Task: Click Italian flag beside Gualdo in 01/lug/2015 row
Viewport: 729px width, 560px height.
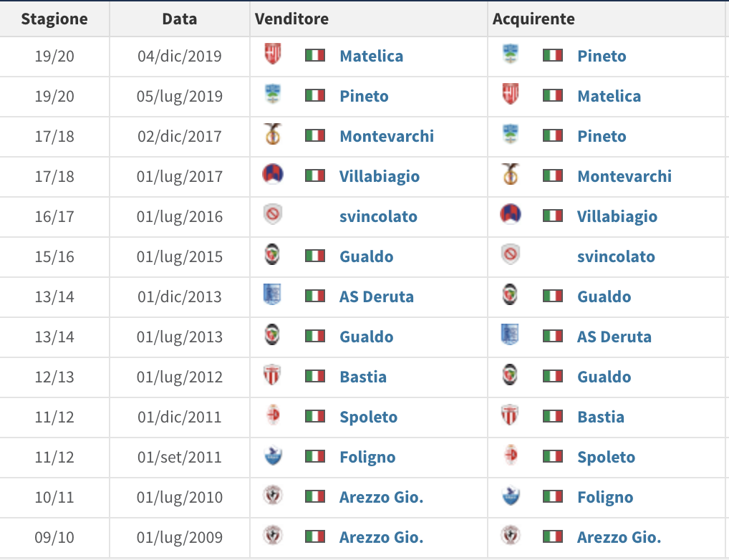Action: [x=315, y=256]
